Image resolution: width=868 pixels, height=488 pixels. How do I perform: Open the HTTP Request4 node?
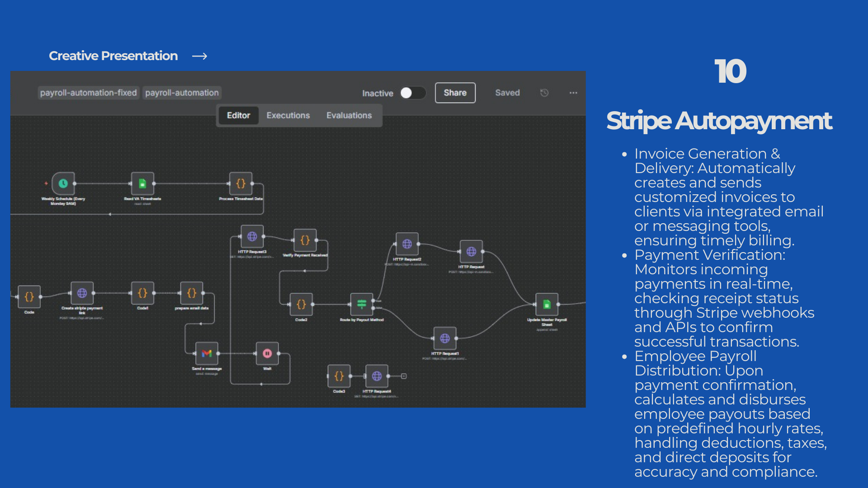click(x=377, y=376)
